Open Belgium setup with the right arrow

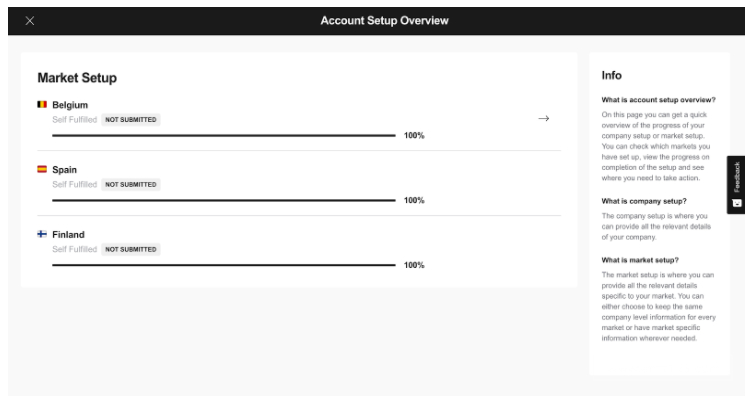pyautogui.click(x=544, y=119)
